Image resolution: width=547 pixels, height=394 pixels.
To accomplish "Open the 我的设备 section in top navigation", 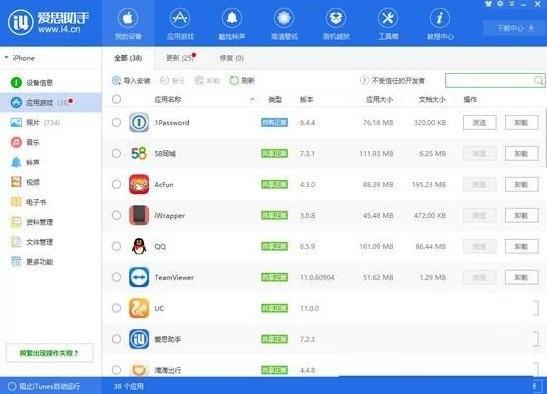I will pos(128,23).
